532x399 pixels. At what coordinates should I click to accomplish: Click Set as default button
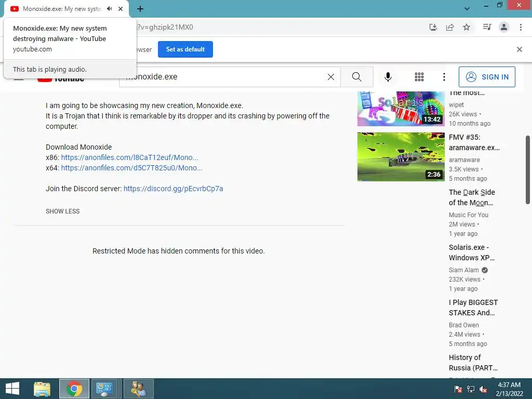pyautogui.click(x=185, y=49)
